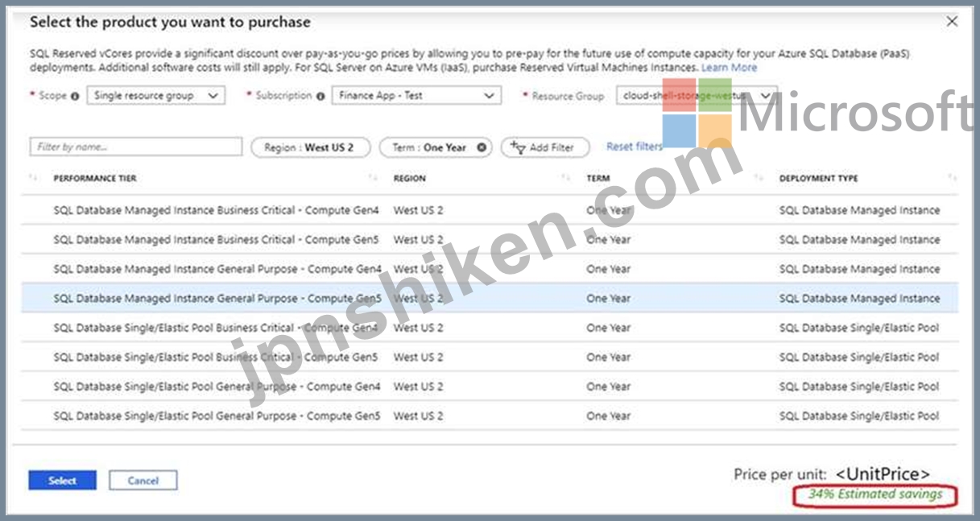Click deployment type in Managed Instance General Purpose Gen4 row
The image size is (980, 521).
point(859,269)
